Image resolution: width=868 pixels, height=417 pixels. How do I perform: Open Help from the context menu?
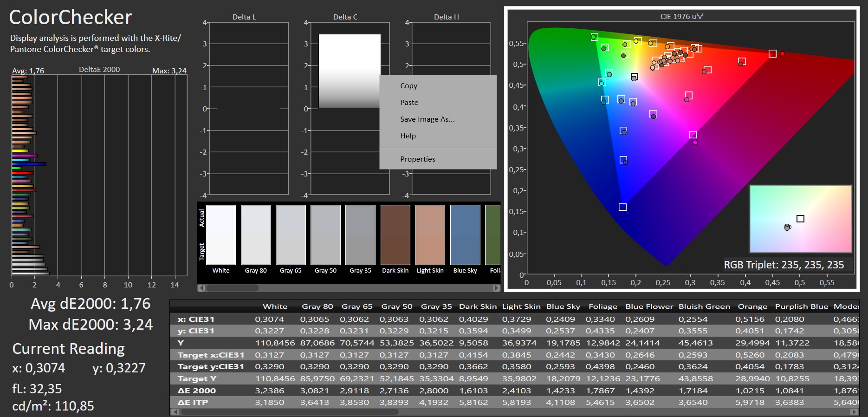click(408, 136)
